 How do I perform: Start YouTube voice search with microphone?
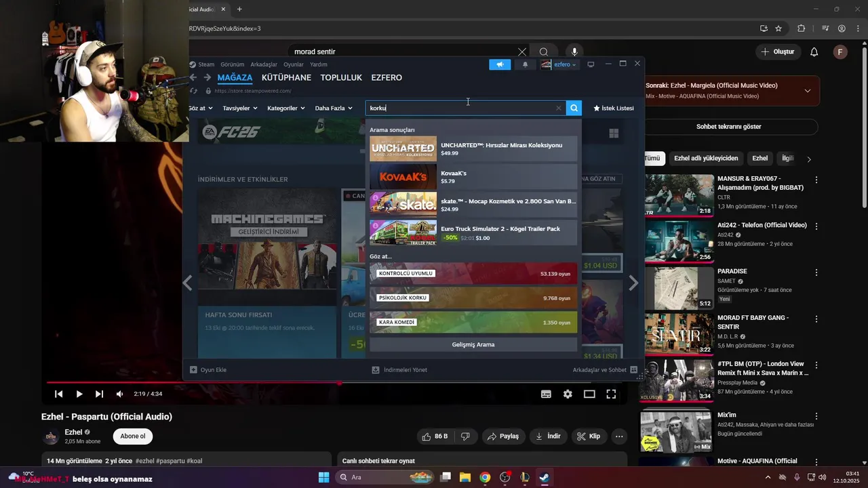574,52
